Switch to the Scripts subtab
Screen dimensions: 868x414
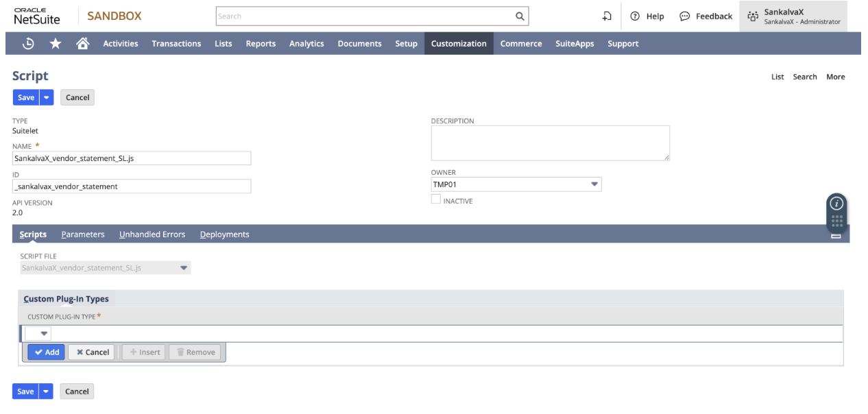33,234
